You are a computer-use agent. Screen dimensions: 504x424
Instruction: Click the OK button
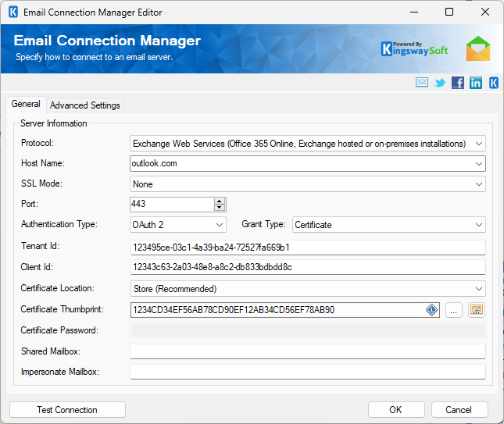point(395,410)
